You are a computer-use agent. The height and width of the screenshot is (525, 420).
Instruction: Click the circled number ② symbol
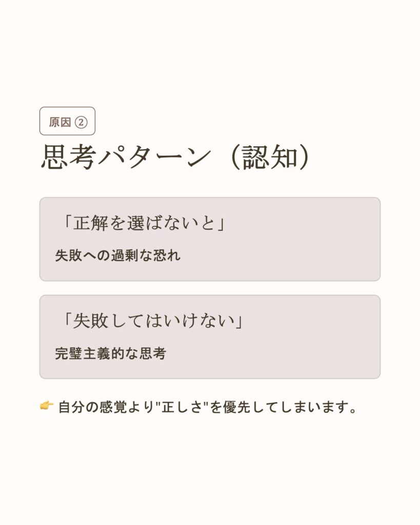coord(81,122)
